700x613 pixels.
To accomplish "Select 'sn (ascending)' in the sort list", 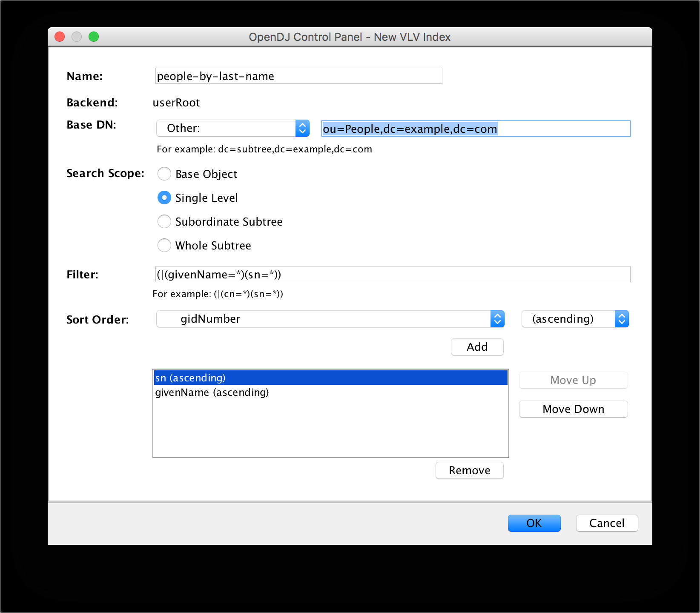I will point(330,378).
